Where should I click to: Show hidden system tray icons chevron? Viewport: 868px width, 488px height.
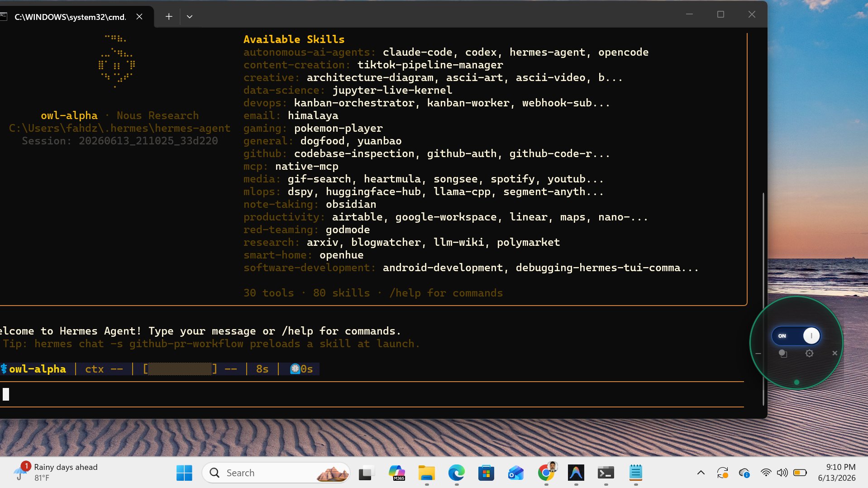click(701, 473)
